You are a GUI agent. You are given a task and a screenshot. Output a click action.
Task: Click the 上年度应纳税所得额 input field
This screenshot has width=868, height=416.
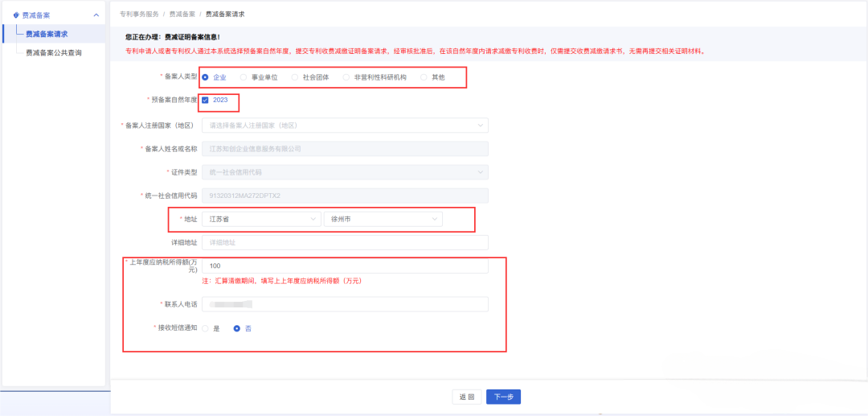pyautogui.click(x=345, y=266)
